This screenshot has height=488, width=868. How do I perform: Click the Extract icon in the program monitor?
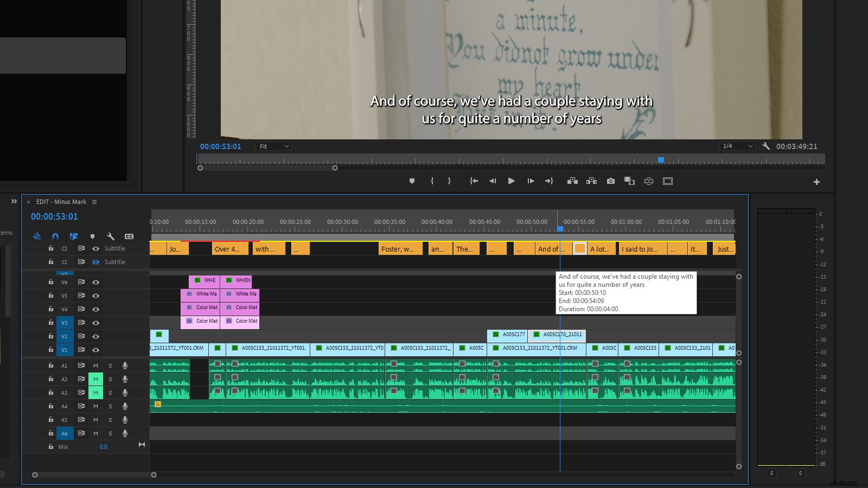pyautogui.click(x=591, y=181)
